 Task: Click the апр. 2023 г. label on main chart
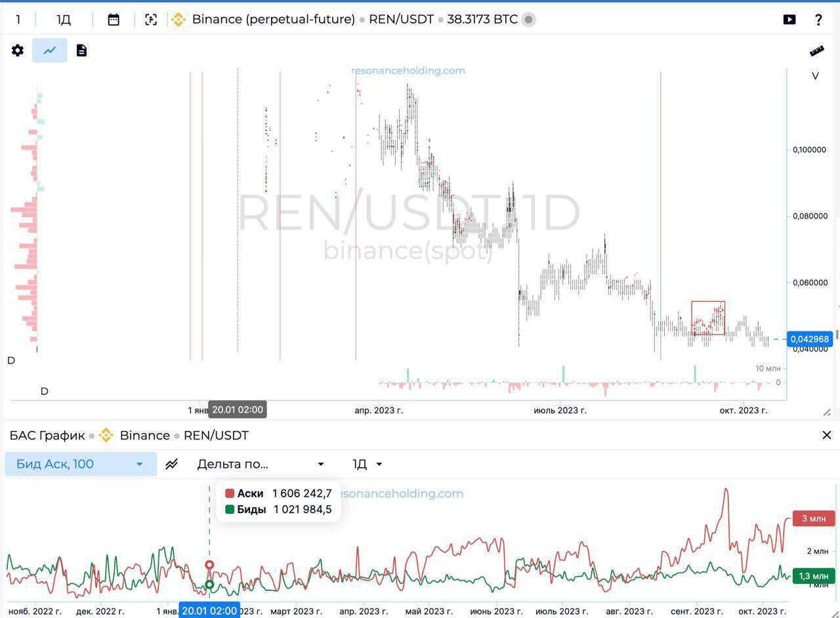[x=379, y=410]
